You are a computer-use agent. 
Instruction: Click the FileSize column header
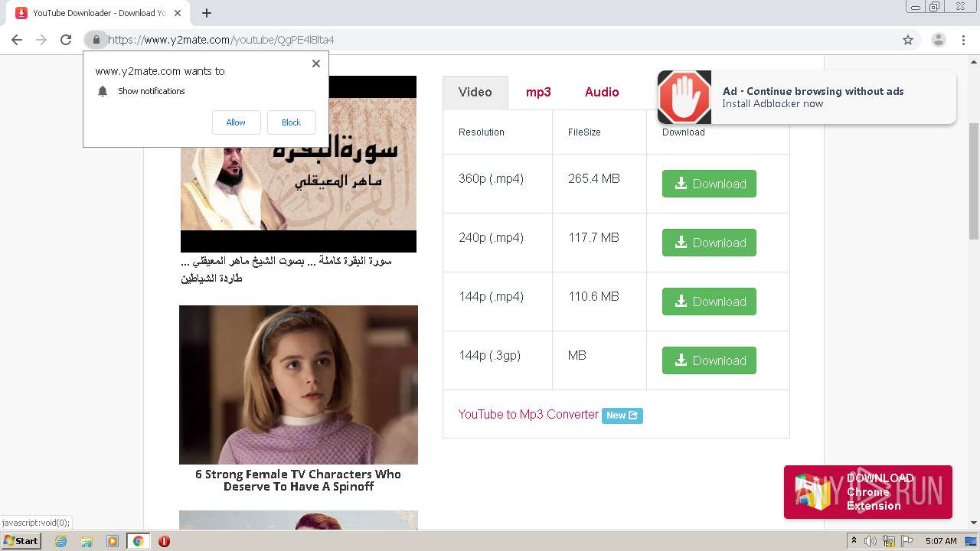(x=584, y=132)
